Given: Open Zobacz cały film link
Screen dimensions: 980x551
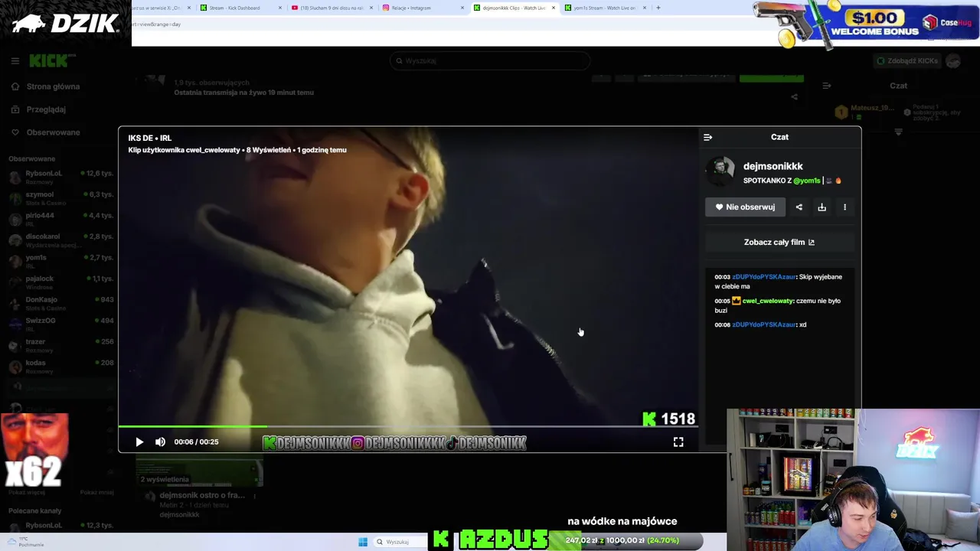Looking at the screenshot, I should click(x=779, y=242).
